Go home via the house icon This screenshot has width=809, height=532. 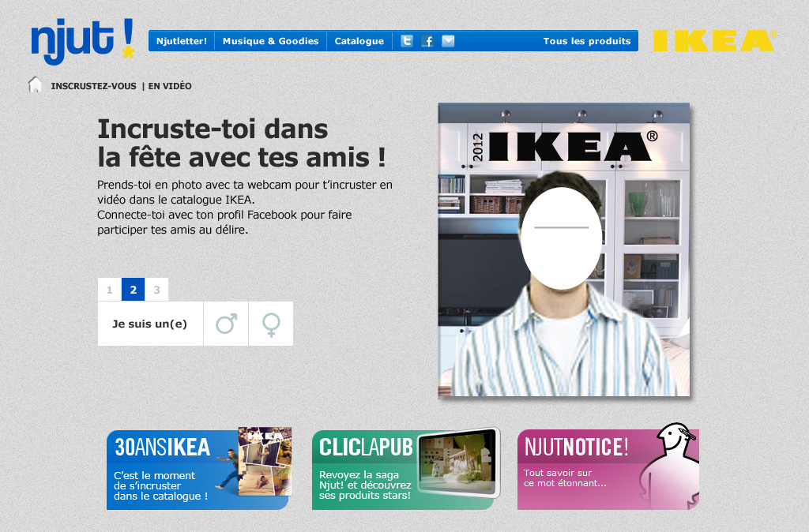[x=36, y=85]
